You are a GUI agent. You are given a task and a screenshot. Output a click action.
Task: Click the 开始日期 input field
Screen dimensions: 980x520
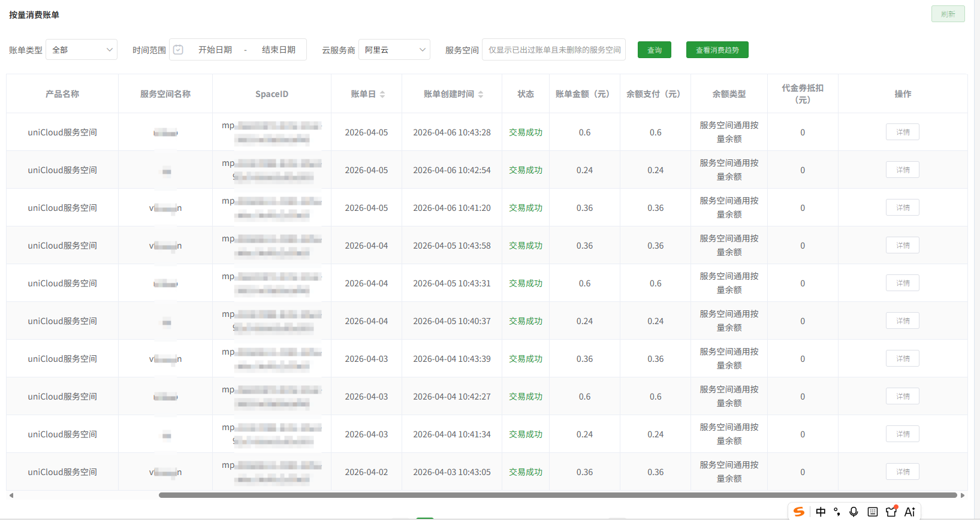(215, 50)
